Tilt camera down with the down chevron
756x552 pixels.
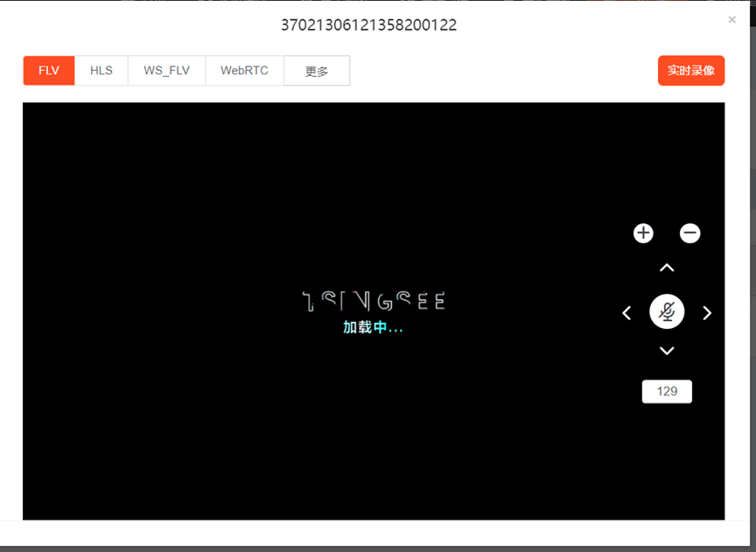pyautogui.click(x=667, y=351)
